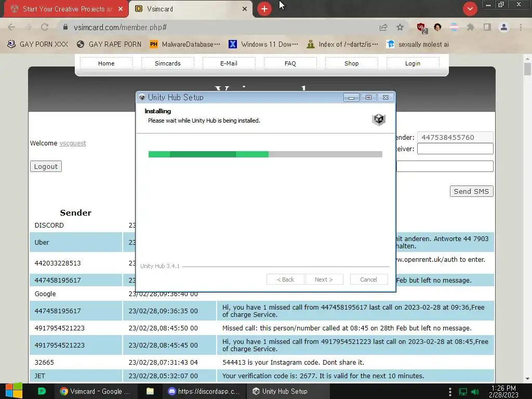Image resolution: width=532 pixels, height=399 pixels.
Task: Toggle the browser side panel icon
Action: (x=487, y=27)
